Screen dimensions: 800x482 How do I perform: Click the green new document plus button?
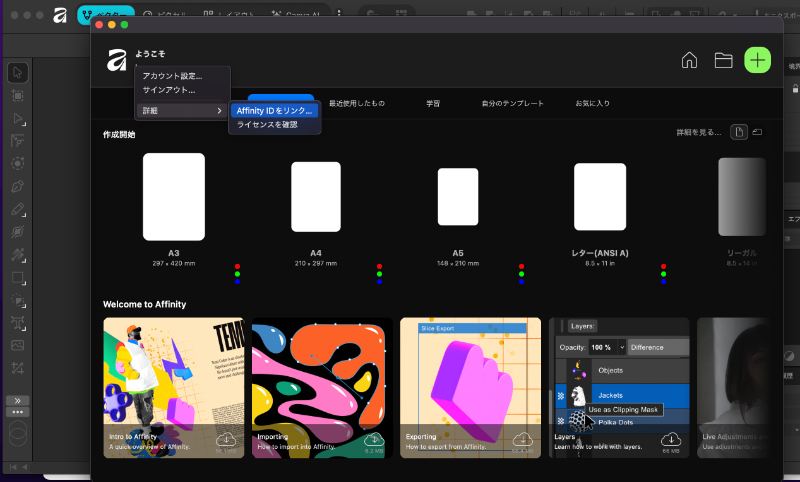coord(757,60)
